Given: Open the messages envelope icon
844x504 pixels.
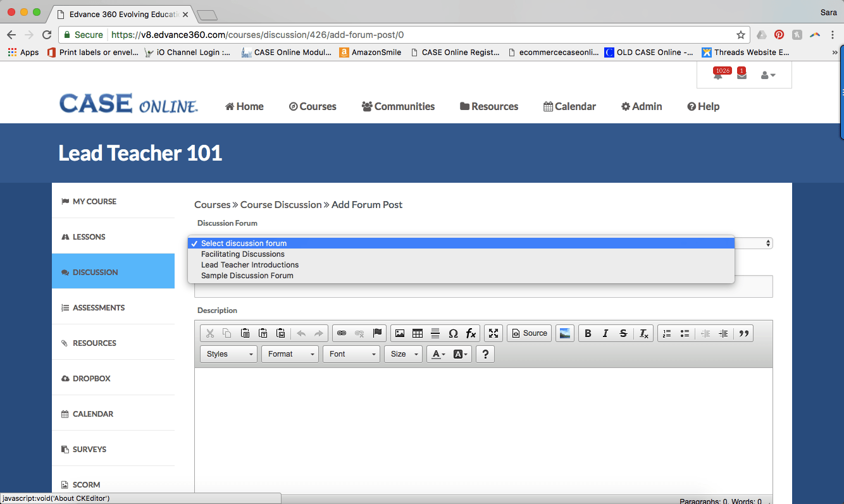Looking at the screenshot, I should pos(742,75).
